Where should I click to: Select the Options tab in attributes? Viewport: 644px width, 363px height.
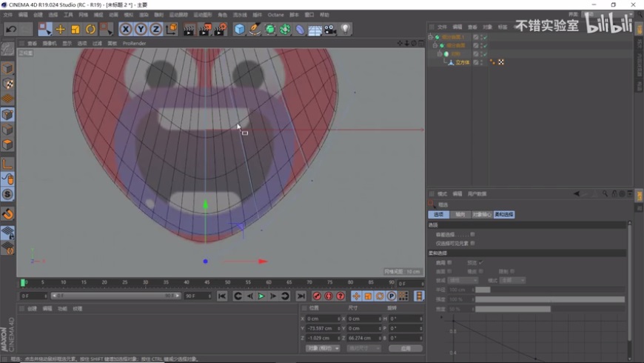[438, 214]
